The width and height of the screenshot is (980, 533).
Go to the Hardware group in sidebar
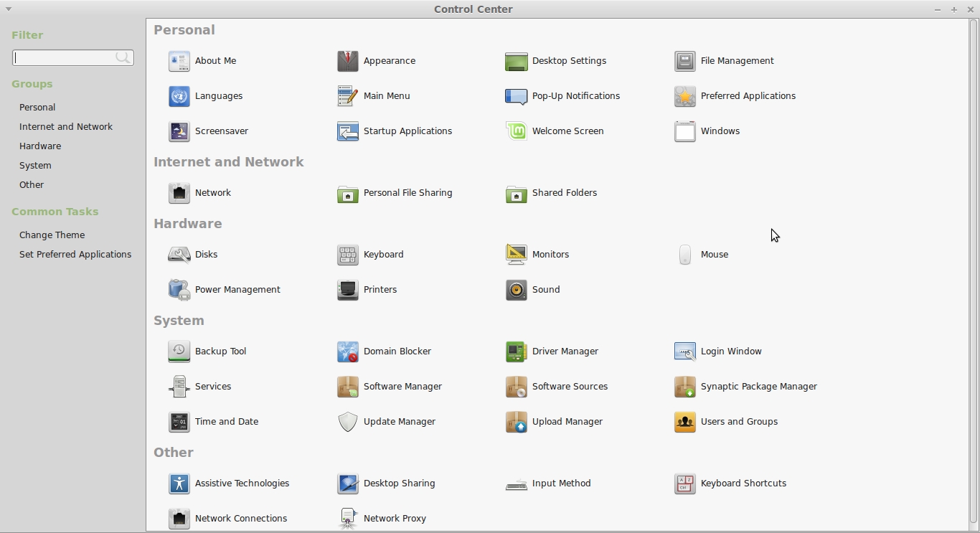pos(40,146)
